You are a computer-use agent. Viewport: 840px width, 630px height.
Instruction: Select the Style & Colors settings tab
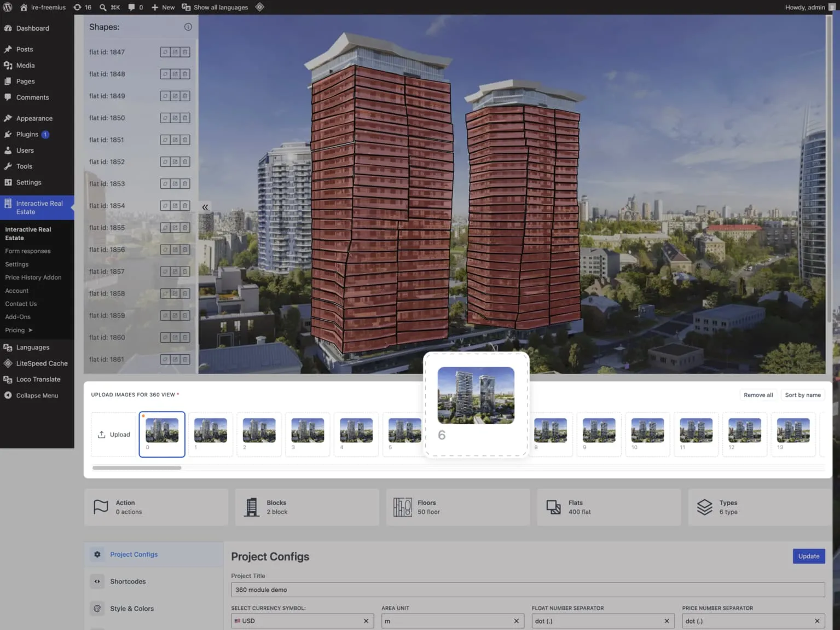[x=154, y=609]
